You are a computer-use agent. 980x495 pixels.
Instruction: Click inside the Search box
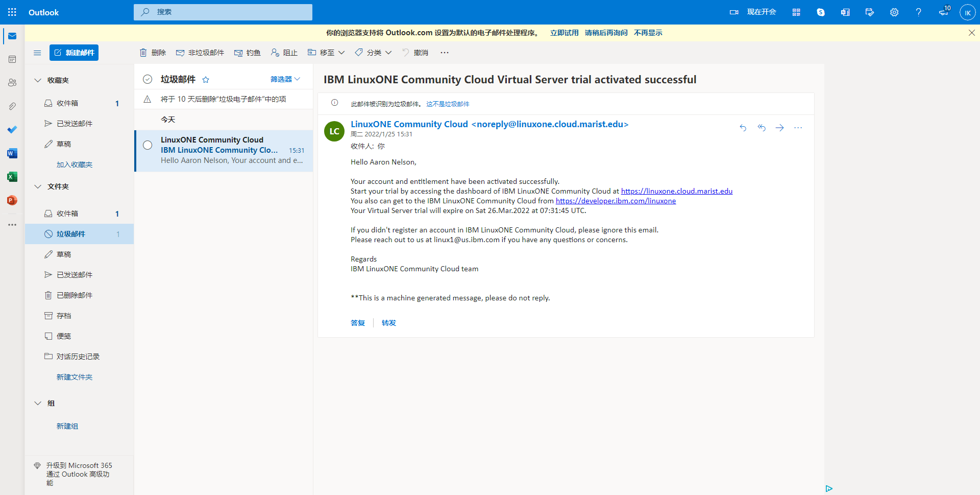pyautogui.click(x=223, y=12)
